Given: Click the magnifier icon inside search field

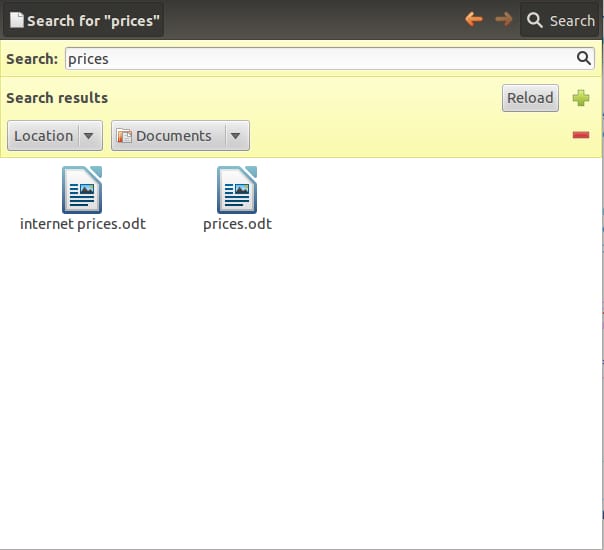Looking at the screenshot, I should [x=585, y=59].
